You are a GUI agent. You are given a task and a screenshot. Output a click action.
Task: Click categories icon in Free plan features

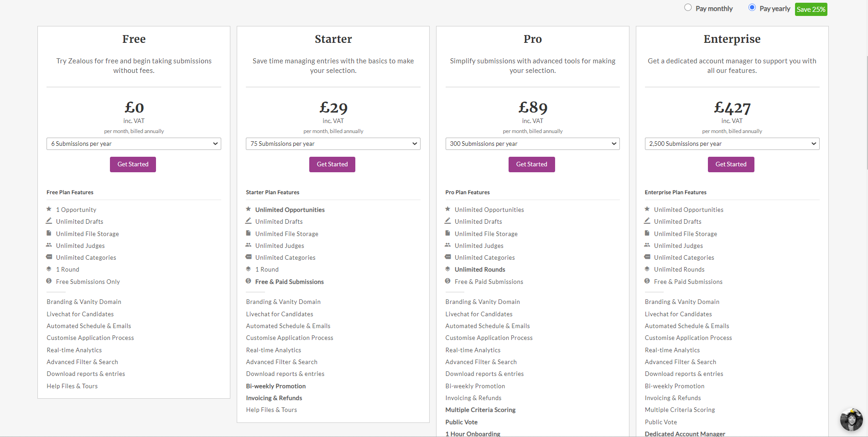point(49,257)
